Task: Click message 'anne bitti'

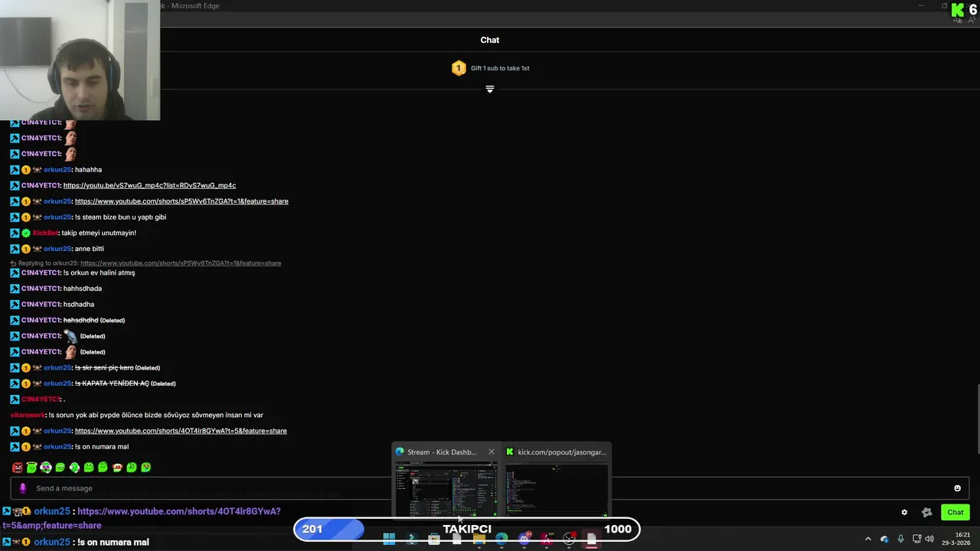Action: (x=90, y=249)
